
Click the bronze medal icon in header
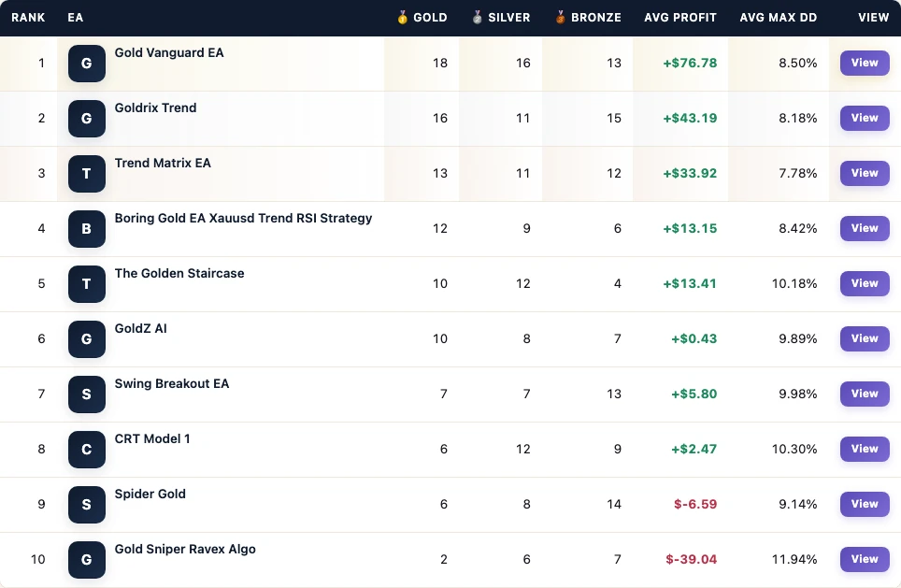(560, 17)
